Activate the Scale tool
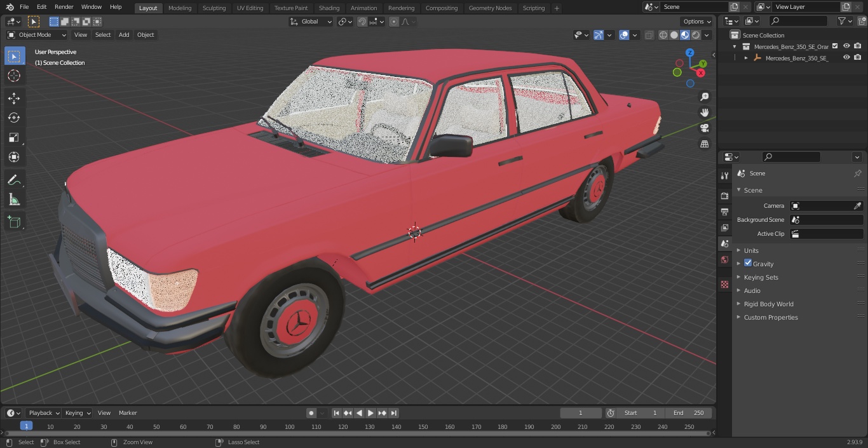868x448 pixels. click(14, 137)
